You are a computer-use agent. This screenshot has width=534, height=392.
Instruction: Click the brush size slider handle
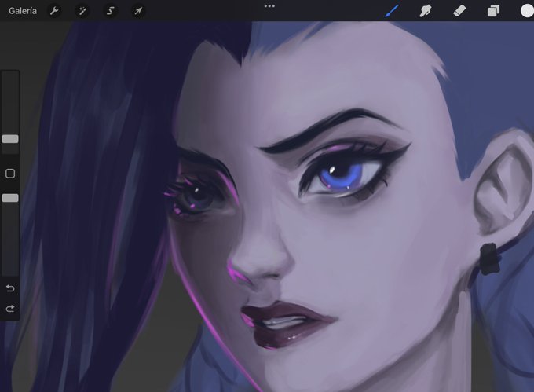pos(10,138)
